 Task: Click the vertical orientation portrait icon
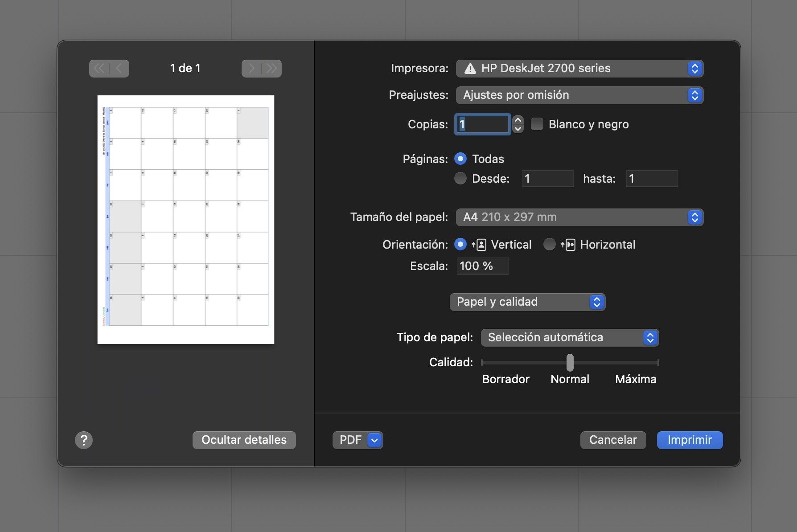point(480,245)
